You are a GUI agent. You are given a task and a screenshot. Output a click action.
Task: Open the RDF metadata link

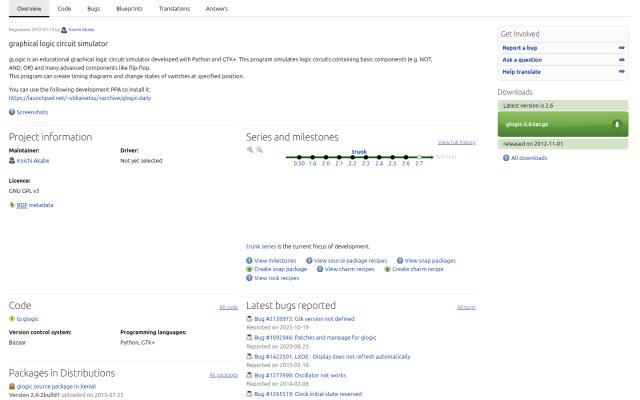35,205
